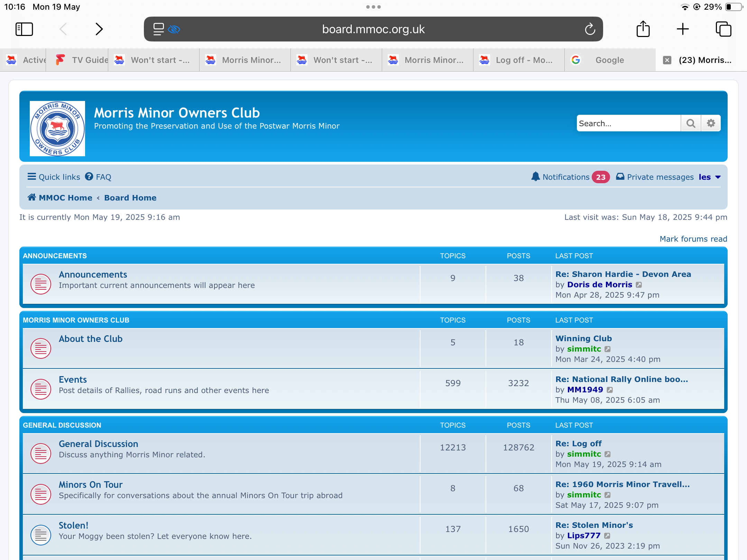Click the Announcements forum unread icon
The width and height of the screenshot is (747, 560).
point(41,284)
